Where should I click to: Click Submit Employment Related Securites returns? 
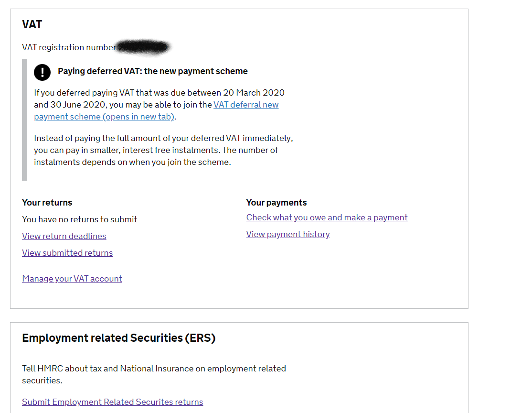point(112,402)
